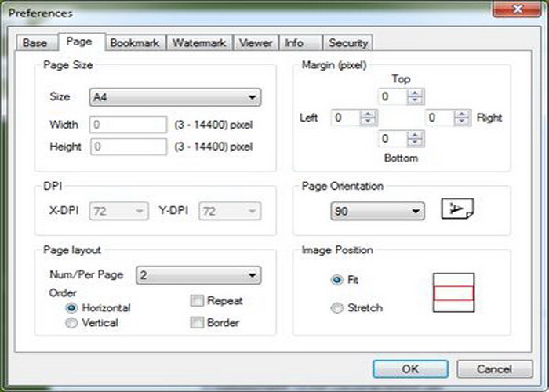This screenshot has height=392, width=549.
Task: Click the Width input field
Action: click(128, 125)
